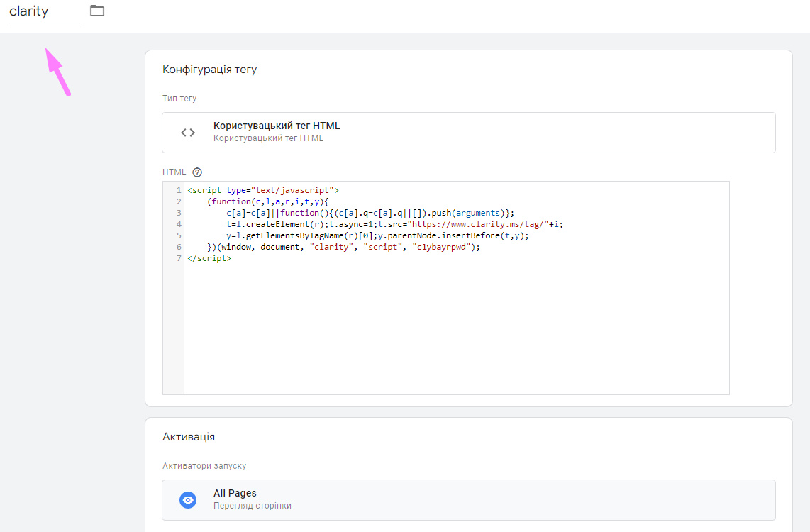Click the blue eye icon for All Pages
Viewport: 810px width, 532px height.
(x=188, y=499)
